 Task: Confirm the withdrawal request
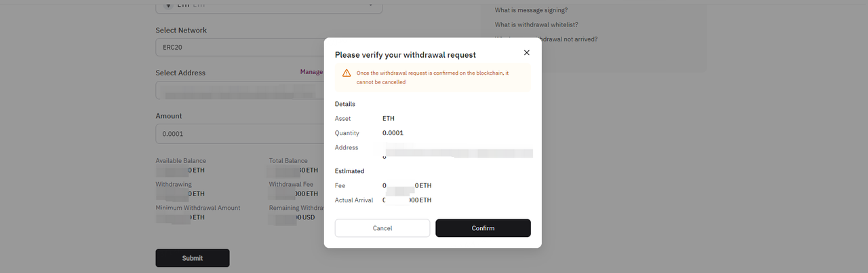click(483, 228)
